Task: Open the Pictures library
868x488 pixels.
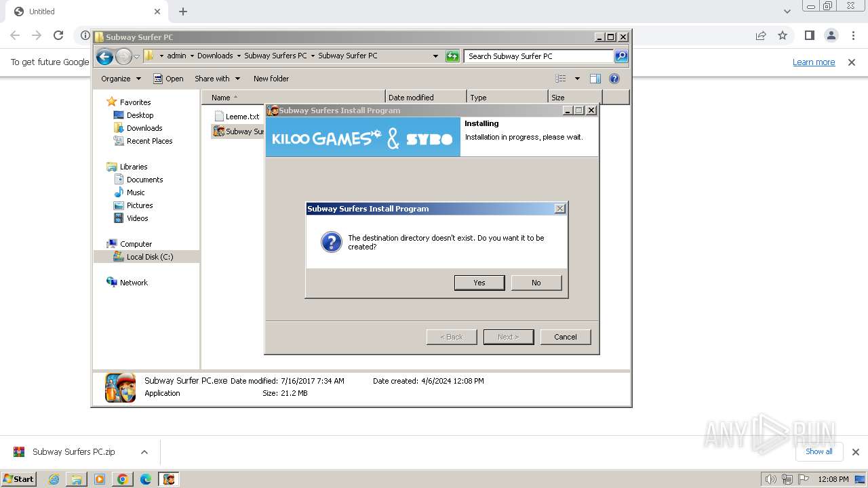Action: [x=140, y=205]
